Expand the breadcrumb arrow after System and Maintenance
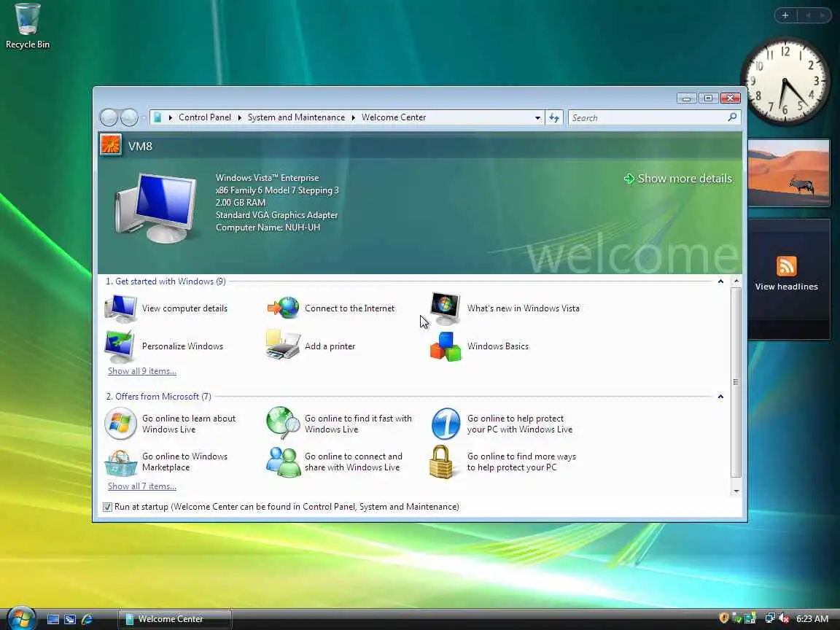 (354, 117)
